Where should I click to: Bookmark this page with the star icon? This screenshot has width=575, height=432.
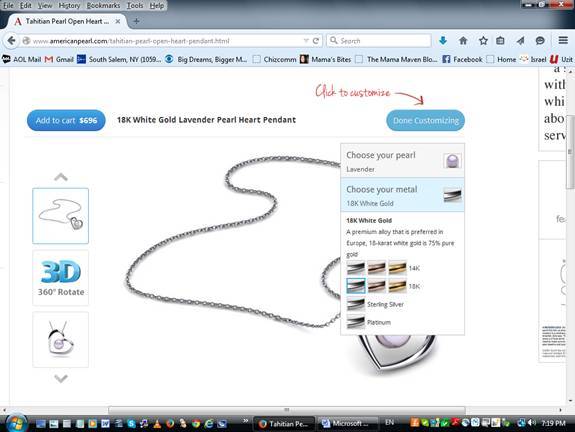(483, 41)
